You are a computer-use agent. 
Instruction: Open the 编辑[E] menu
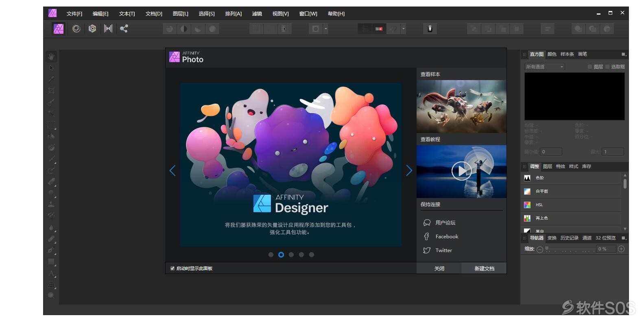(x=100, y=13)
